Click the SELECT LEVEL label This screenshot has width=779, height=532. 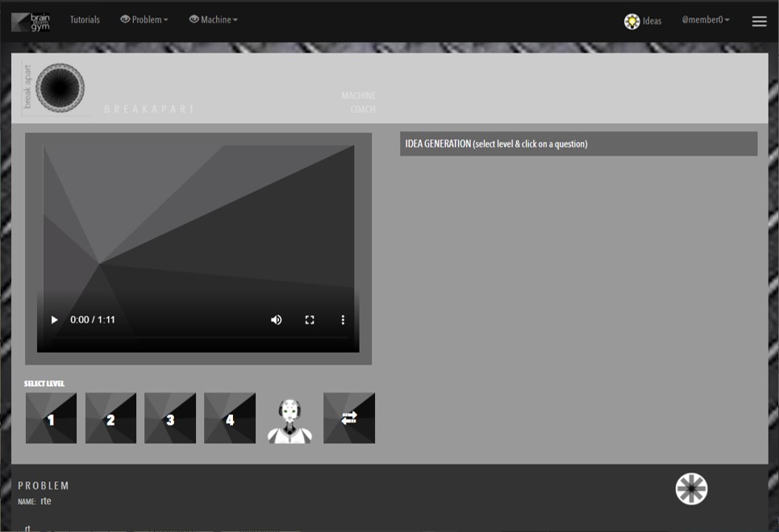click(x=44, y=384)
